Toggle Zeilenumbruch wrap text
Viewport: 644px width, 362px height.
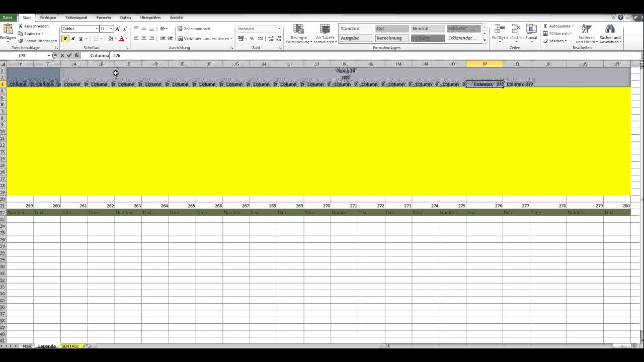point(194,29)
